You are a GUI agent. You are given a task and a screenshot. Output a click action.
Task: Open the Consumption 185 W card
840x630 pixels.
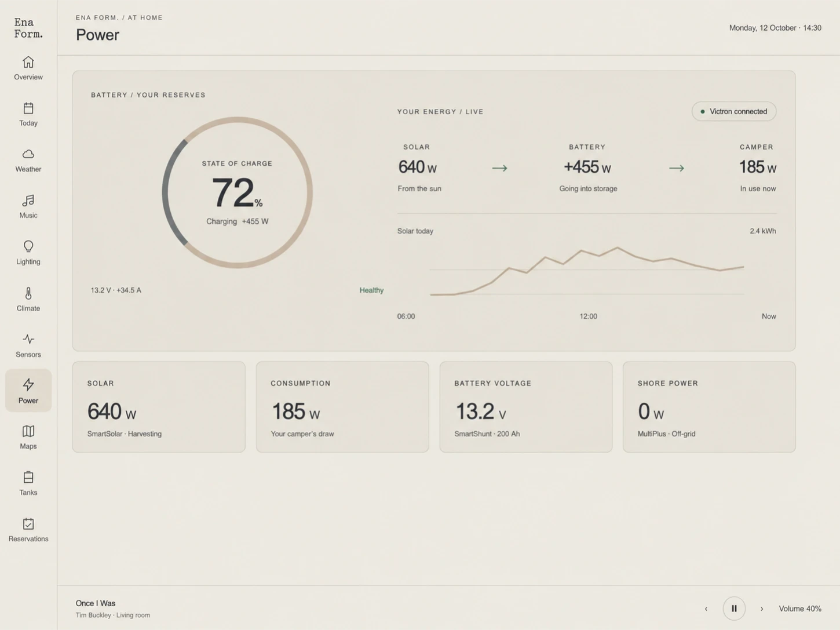[342, 407]
